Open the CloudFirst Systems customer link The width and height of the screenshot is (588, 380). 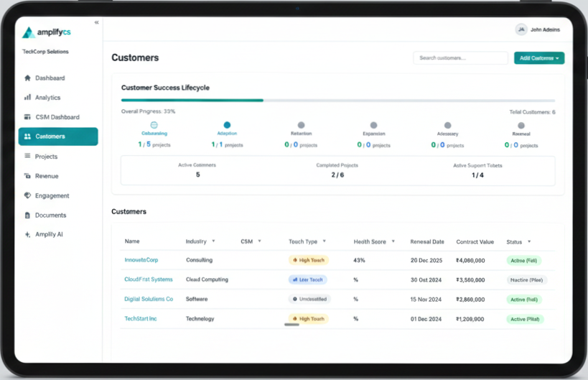tap(149, 279)
